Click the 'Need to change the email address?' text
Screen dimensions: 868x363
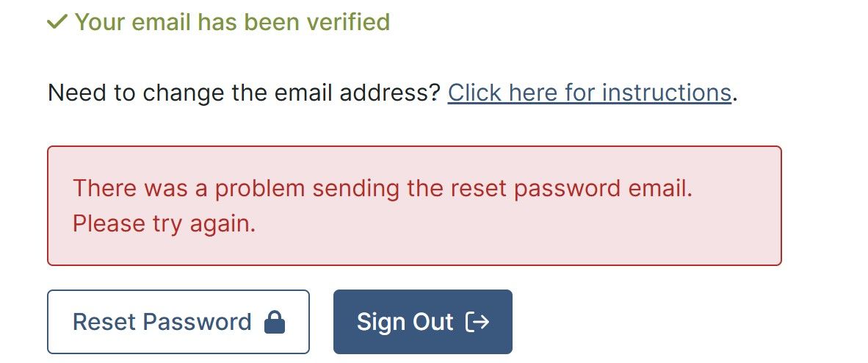pyautogui.click(x=244, y=93)
